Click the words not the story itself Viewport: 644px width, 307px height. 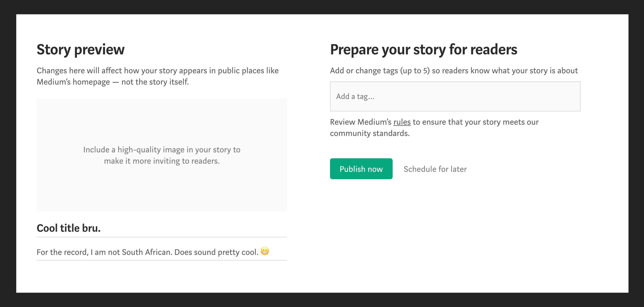[155, 82]
